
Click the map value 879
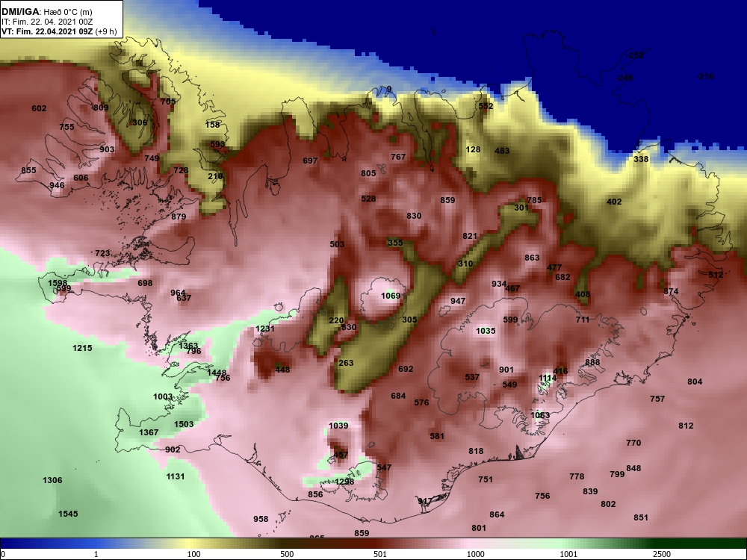click(179, 217)
